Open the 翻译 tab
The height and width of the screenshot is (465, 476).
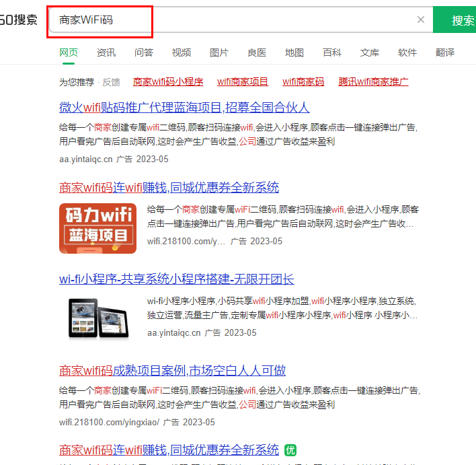[445, 52]
